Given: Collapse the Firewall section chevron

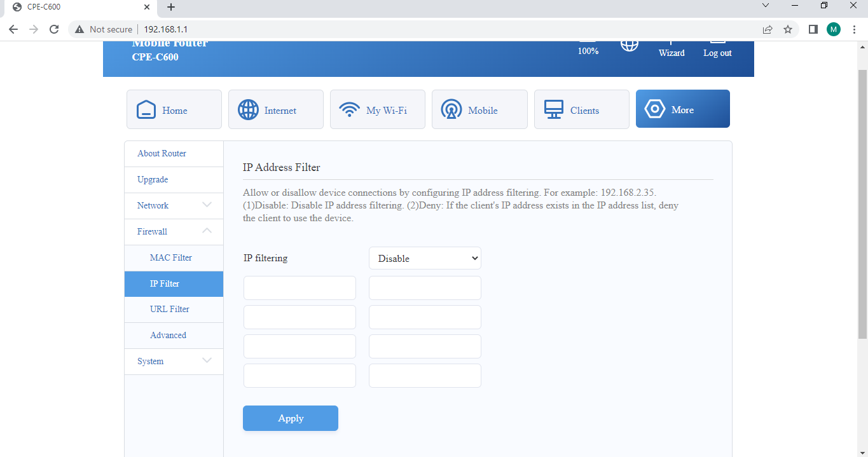Looking at the screenshot, I should coord(207,231).
